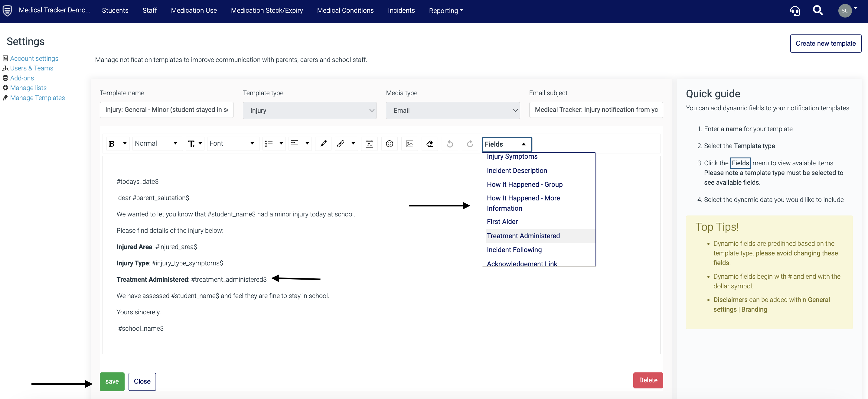Open the Font dropdown in the editor
The height and width of the screenshot is (399, 868).
[x=233, y=144]
